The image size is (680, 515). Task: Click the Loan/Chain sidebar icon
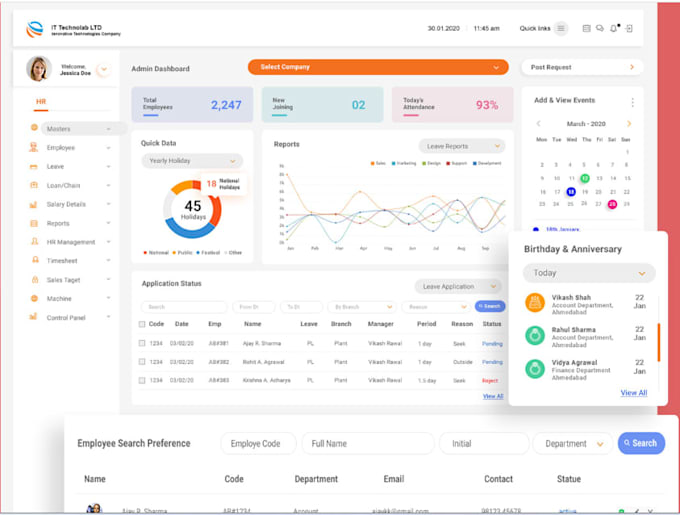coord(33,185)
